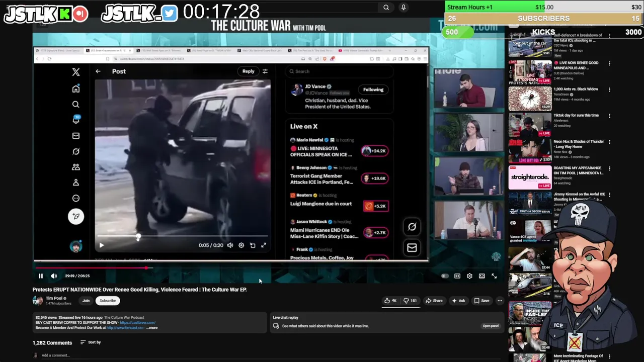Open options for Neon Nox video
Screen dimensions: 644x362
tap(610, 142)
